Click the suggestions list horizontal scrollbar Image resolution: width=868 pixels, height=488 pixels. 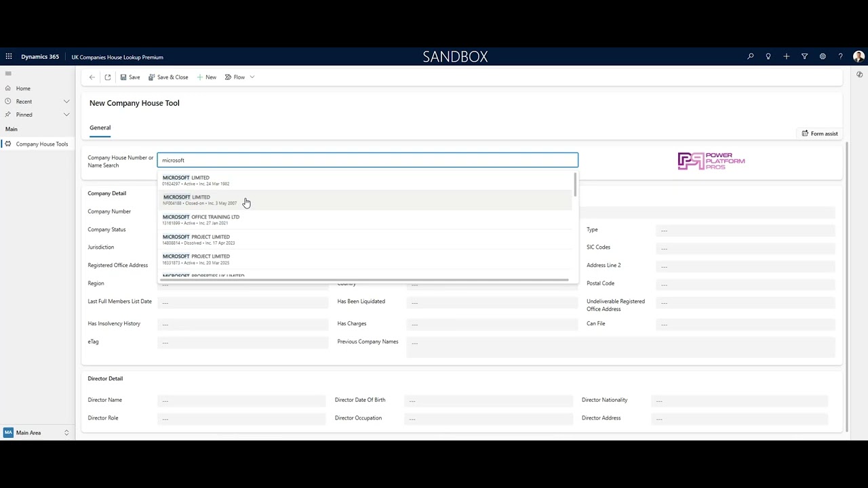coord(365,279)
